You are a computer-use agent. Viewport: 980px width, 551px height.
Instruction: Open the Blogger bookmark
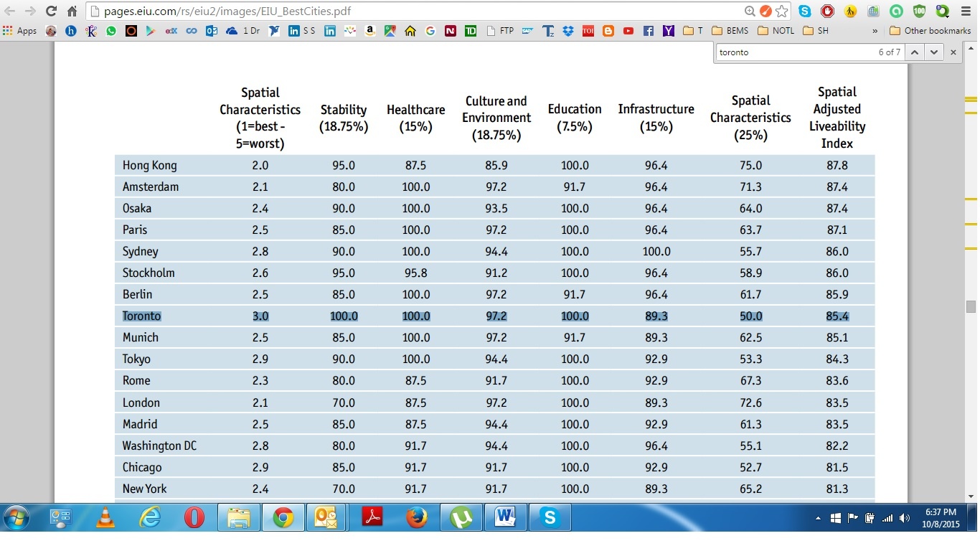click(608, 31)
